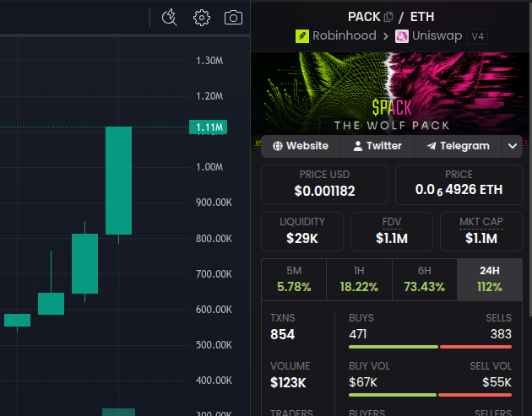Click the ETH quote token heading
Viewport: 532px width, 416px height.
pos(422,17)
